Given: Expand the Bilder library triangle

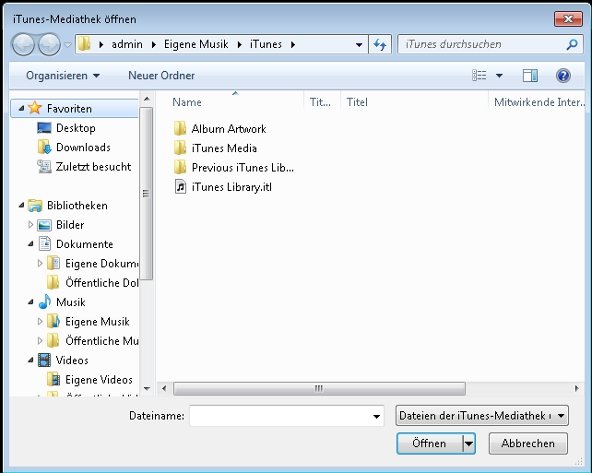Looking at the screenshot, I should coord(31,225).
